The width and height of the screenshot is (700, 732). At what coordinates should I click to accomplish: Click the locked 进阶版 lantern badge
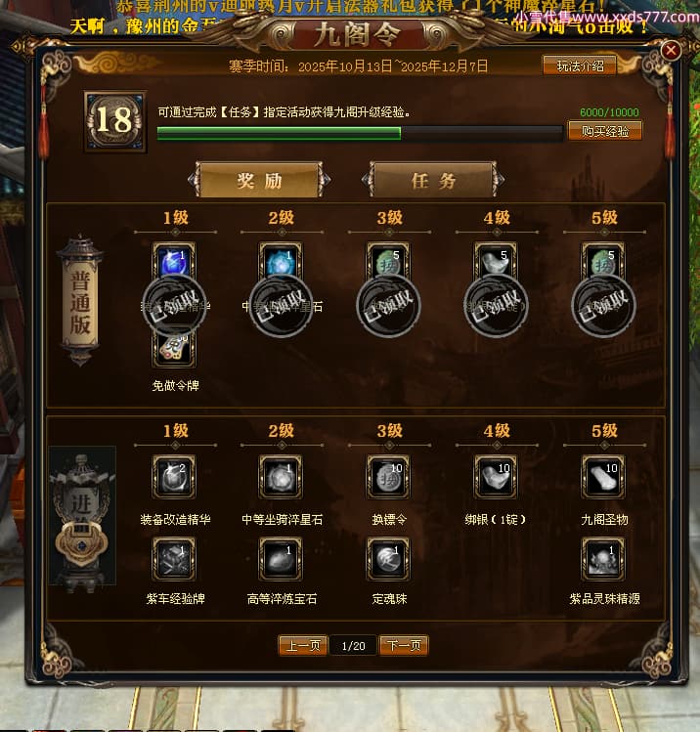click(82, 516)
